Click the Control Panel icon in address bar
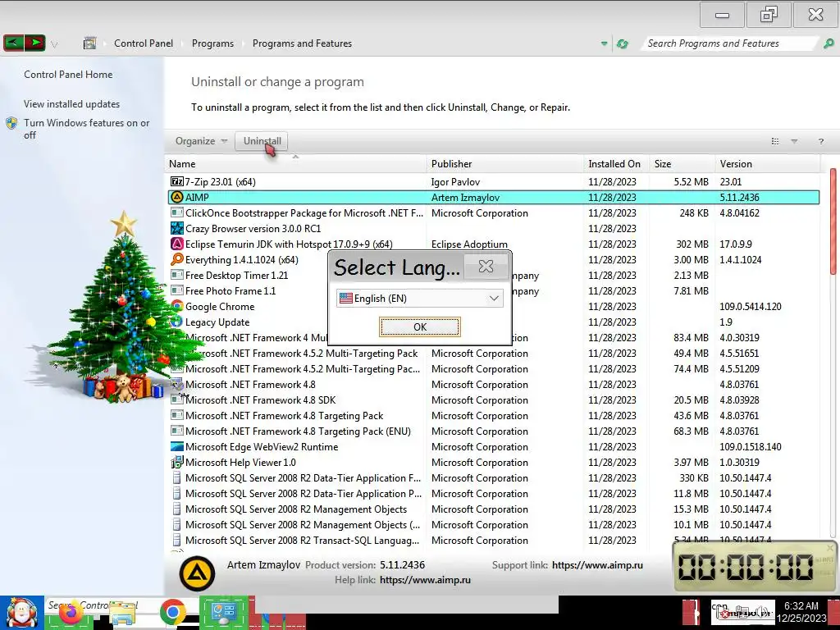Image resolution: width=840 pixels, height=630 pixels. (x=89, y=43)
